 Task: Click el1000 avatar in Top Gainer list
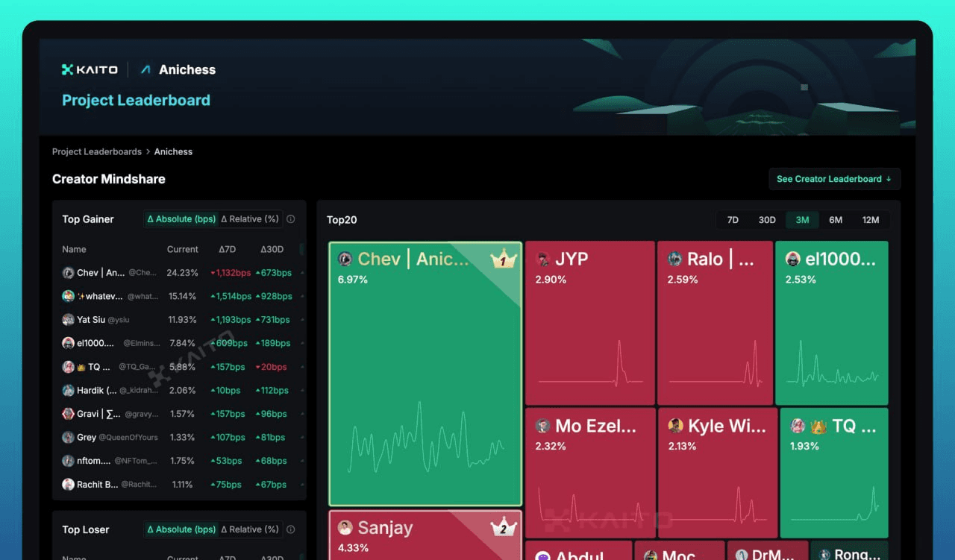pyautogui.click(x=68, y=343)
